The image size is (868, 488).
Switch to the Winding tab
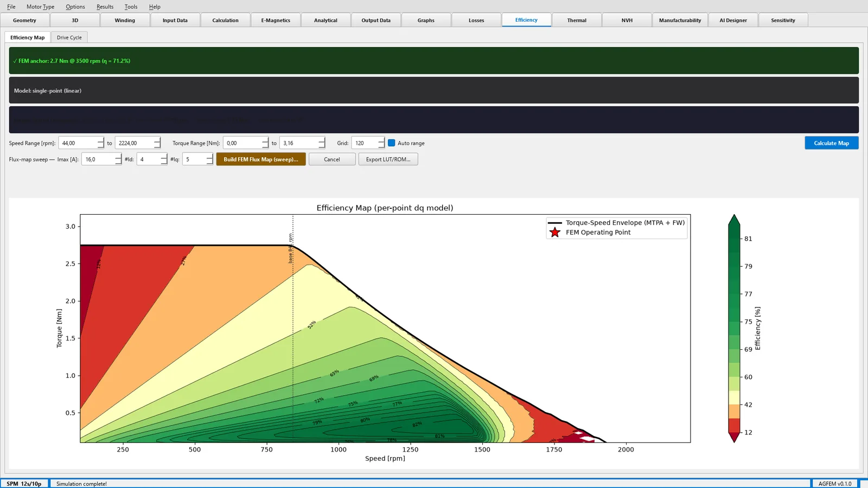pos(125,20)
